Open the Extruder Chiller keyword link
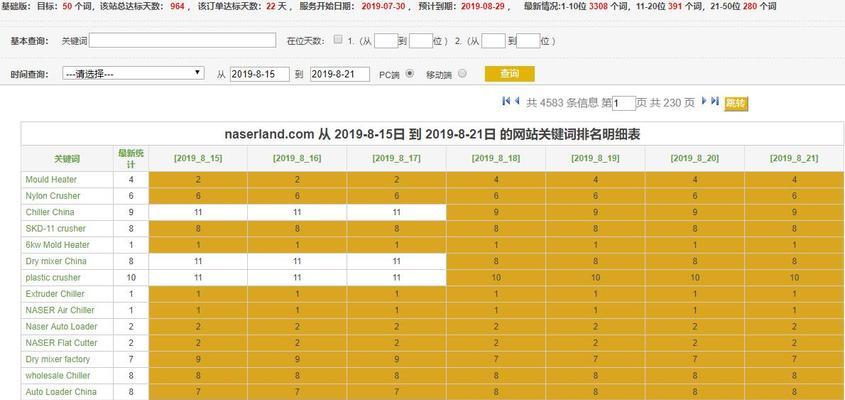The image size is (845, 400). point(55,294)
